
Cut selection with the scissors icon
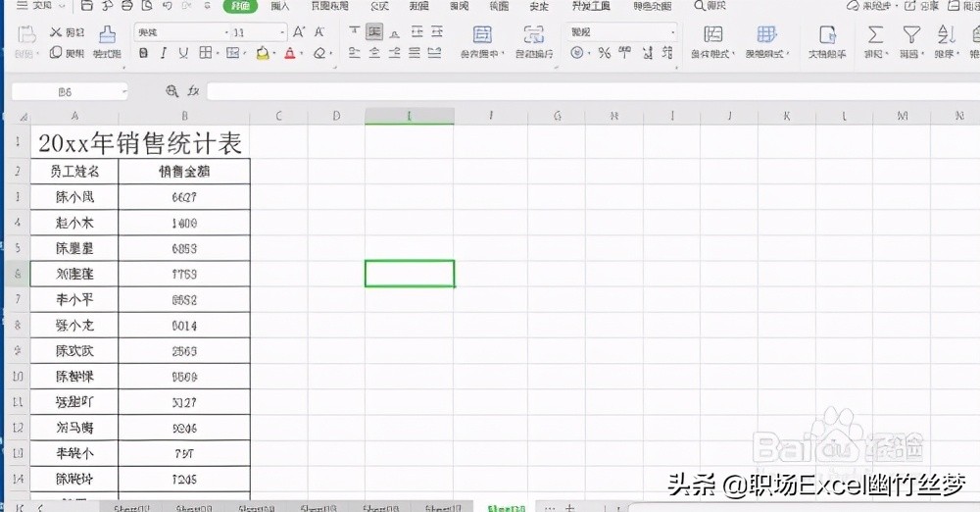tap(56, 32)
